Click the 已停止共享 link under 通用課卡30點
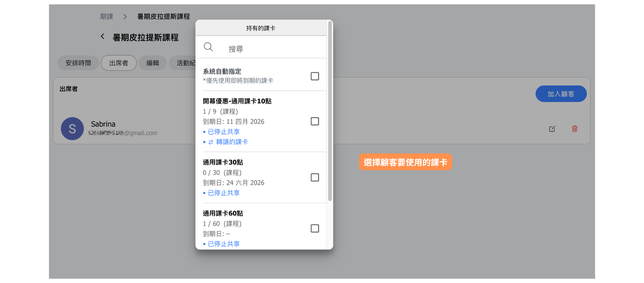This screenshot has width=644, height=283. click(224, 193)
